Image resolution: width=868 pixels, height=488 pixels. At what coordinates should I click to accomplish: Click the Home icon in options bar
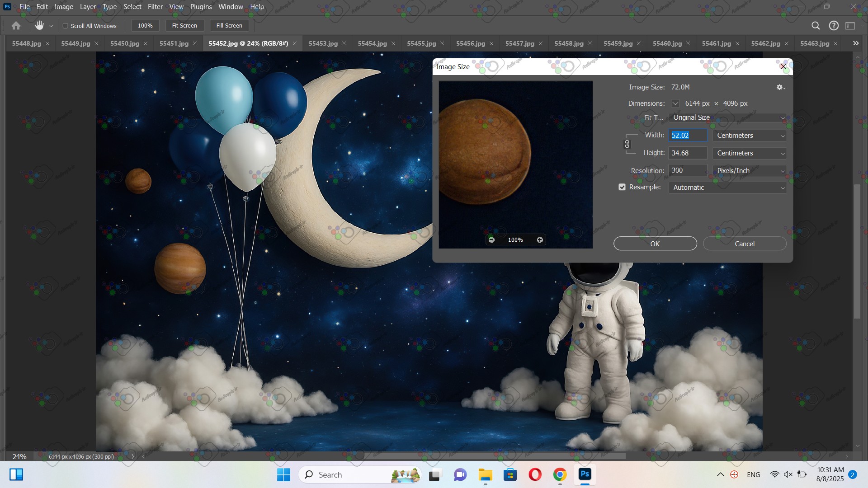[x=16, y=26]
